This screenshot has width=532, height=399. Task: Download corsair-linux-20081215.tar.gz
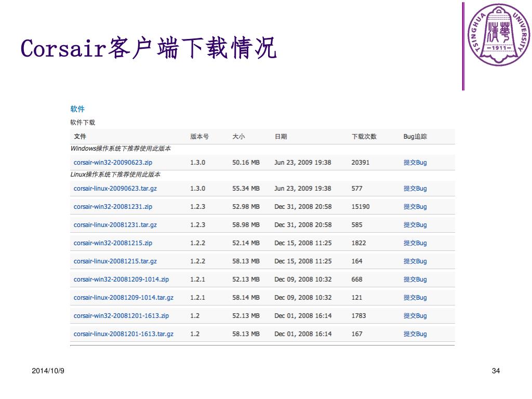click(115, 261)
